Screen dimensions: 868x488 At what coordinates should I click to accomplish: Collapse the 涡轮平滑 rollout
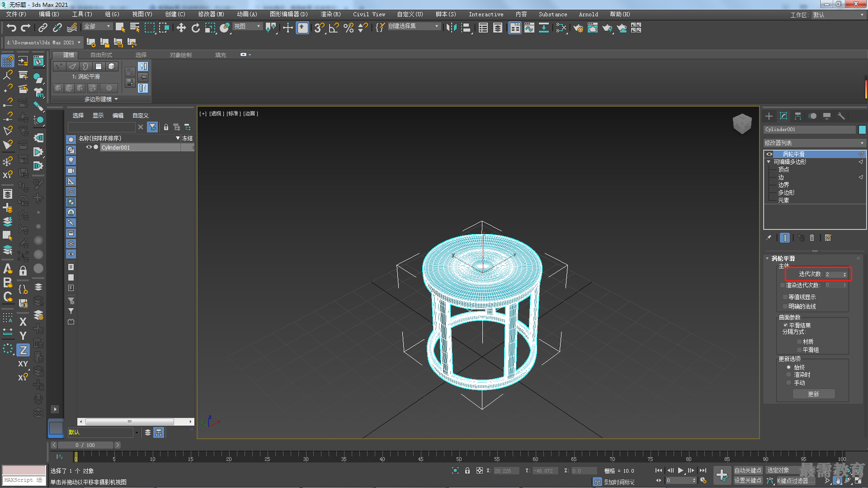[x=767, y=258]
